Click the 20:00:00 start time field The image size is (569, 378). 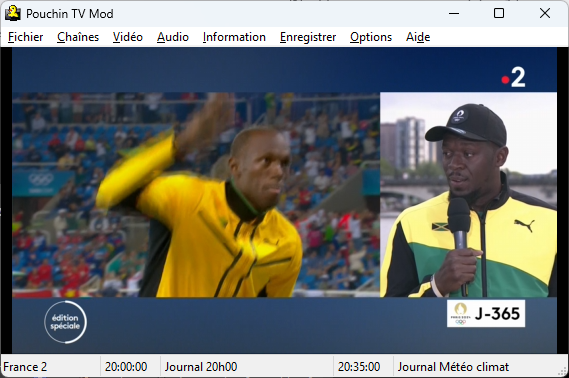coord(126,367)
